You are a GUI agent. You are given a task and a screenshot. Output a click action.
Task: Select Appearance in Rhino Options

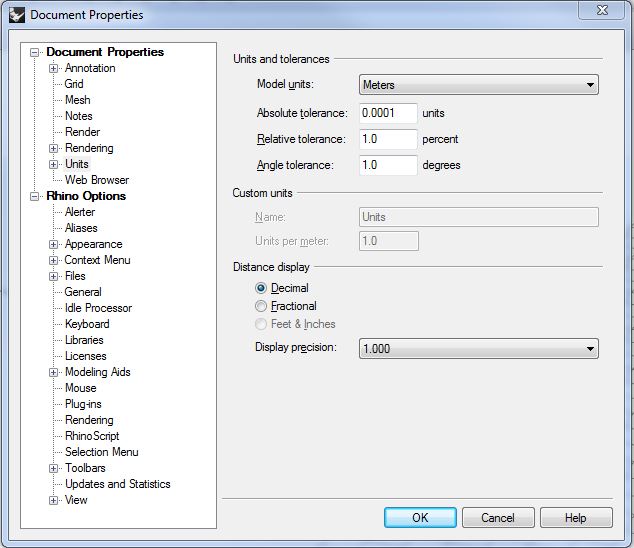tap(93, 244)
